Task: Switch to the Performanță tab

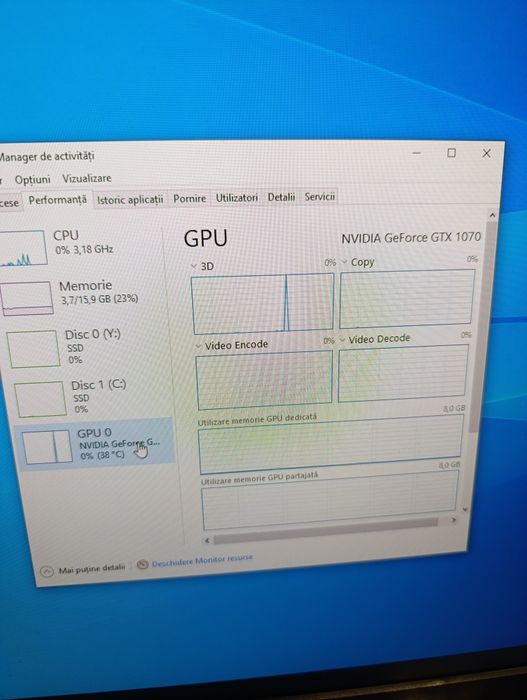Action: (x=58, y=200)
